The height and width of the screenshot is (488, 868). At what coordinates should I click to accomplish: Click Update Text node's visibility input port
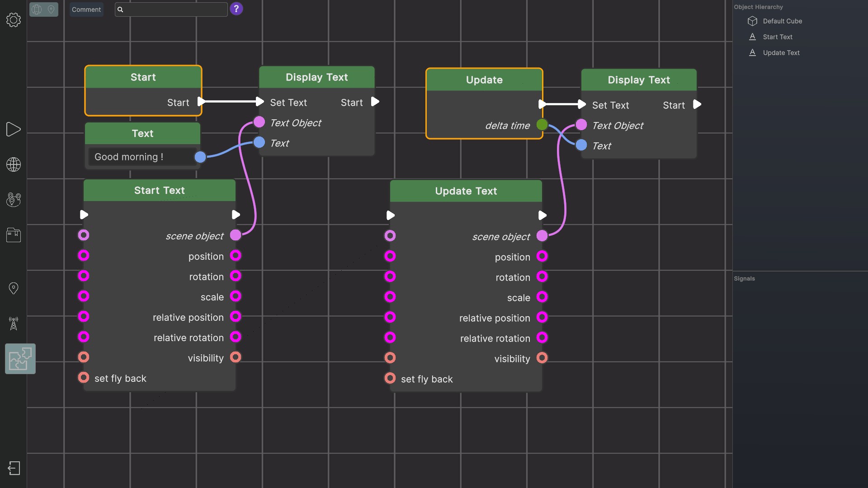point(390,358)
